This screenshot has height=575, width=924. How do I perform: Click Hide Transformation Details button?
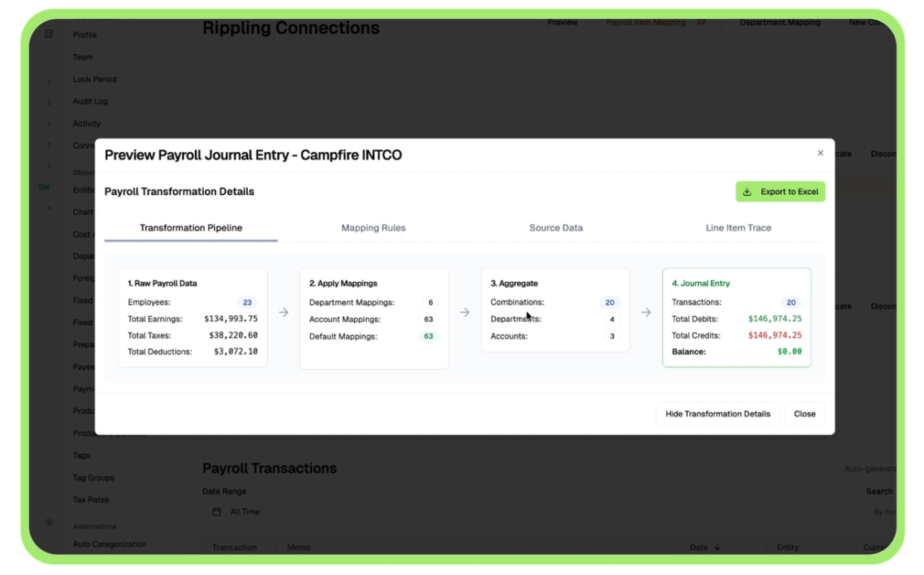click(x=717, y=414)
